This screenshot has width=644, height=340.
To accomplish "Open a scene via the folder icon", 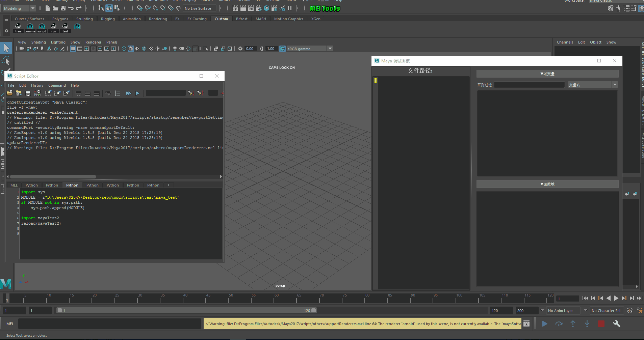I will click(55, 8).
